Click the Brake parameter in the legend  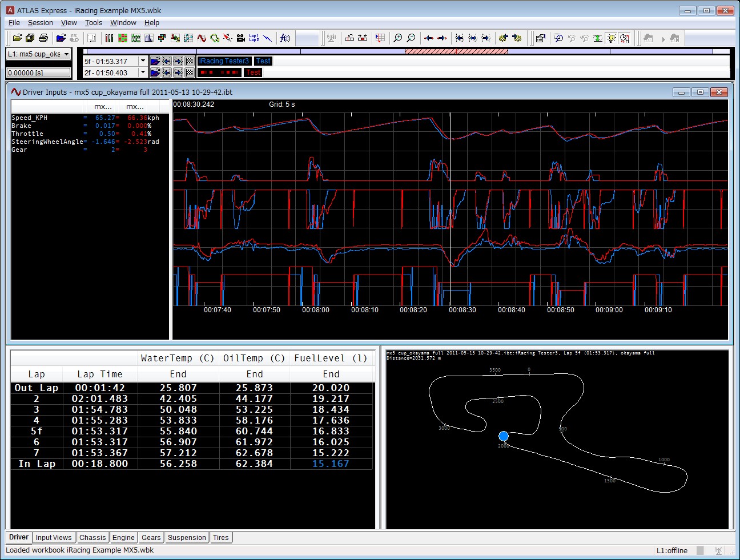(x=22, y=126)
